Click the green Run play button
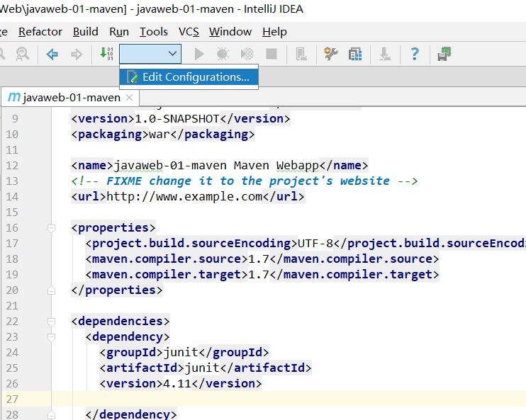526x420 pixels. (x=199, y=54)
